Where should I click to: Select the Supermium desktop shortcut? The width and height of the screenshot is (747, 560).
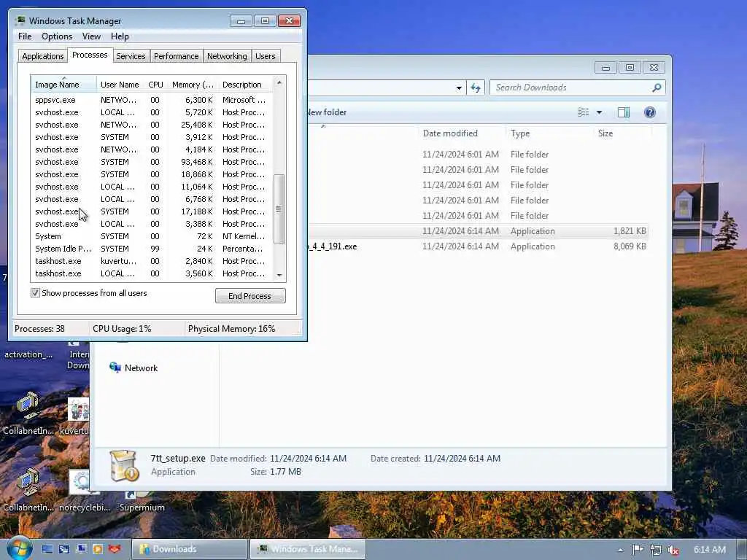tap(142, 501)
